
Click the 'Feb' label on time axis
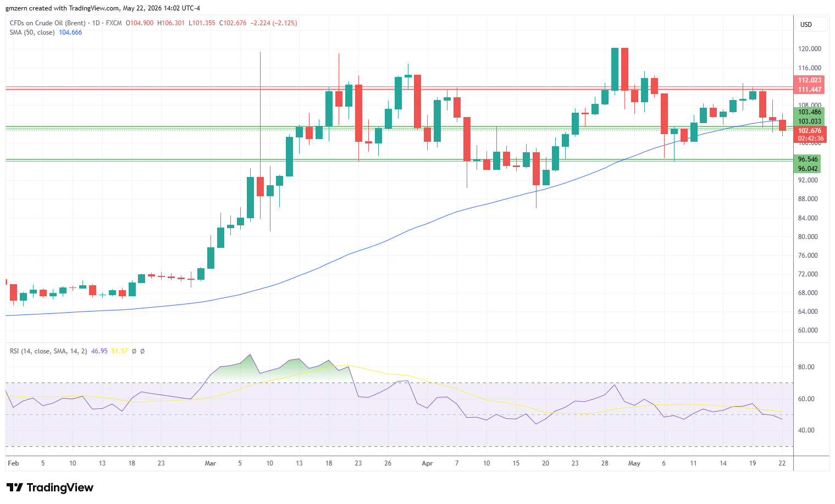(13, 463)
